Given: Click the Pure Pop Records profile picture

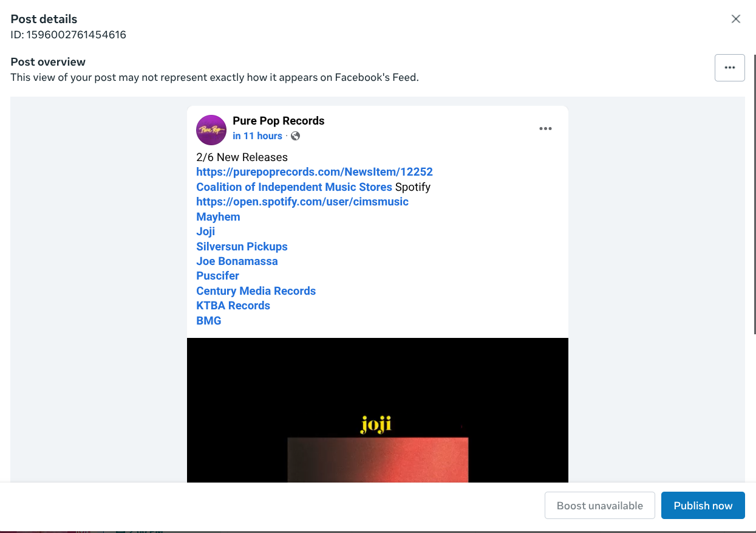Looking at the screenshot, I should pyautogui.click(x=211, y=129).
